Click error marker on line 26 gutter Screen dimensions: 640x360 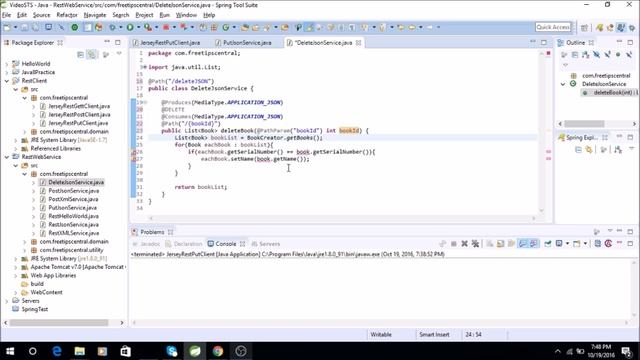point(133,152)
